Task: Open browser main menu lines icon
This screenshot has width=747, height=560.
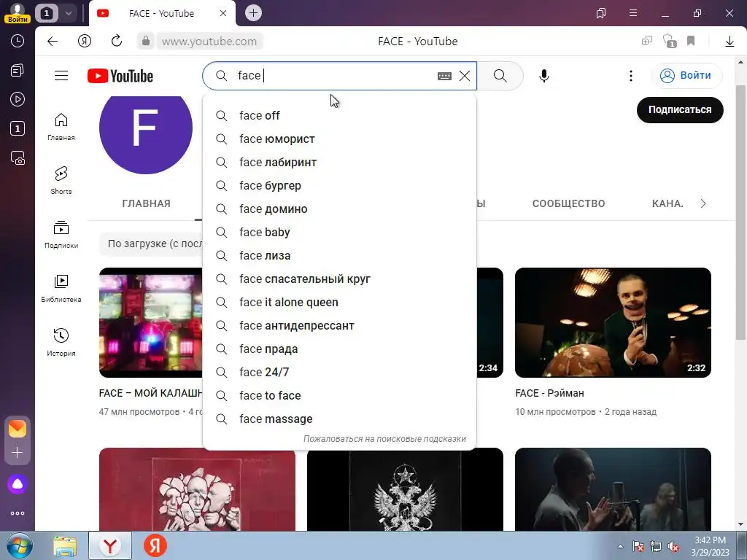Action: click(633, 13)
